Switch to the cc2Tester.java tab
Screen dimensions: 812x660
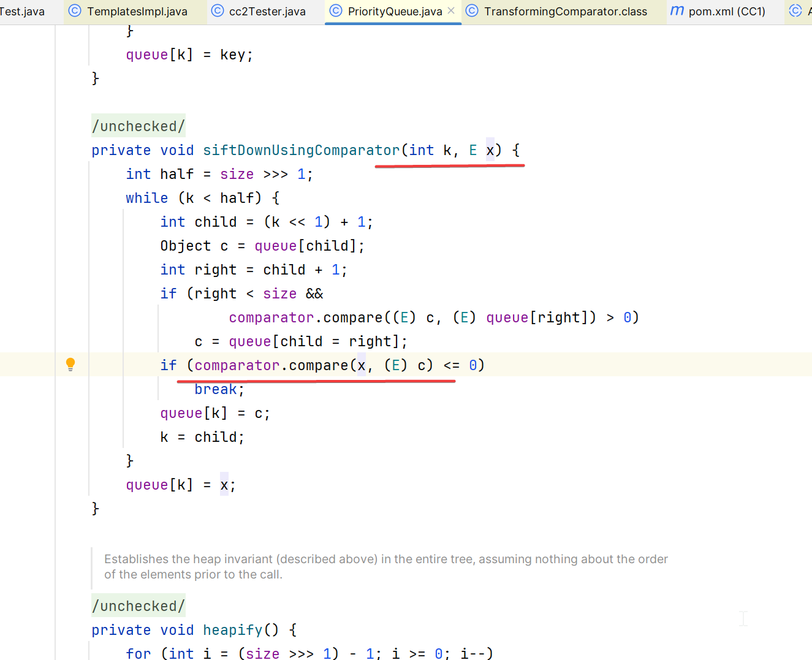(x=267, y=12)
